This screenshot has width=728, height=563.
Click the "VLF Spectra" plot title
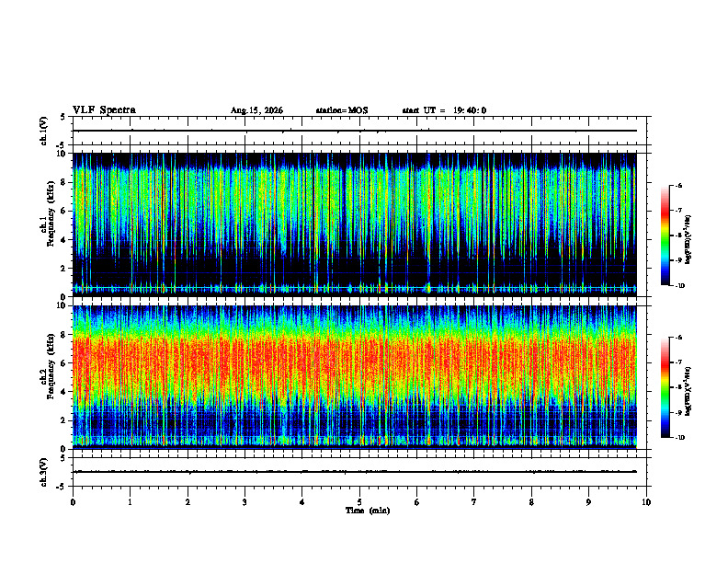[x=104, y=109]
